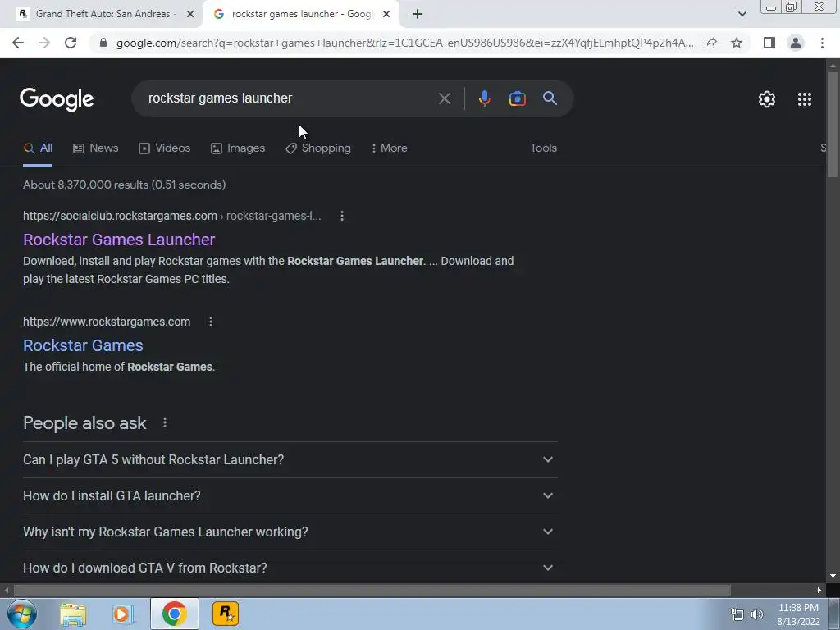Open the Chrome profile avatar
Viewport: 840px width, 630px height.
[x=796, y=43]
